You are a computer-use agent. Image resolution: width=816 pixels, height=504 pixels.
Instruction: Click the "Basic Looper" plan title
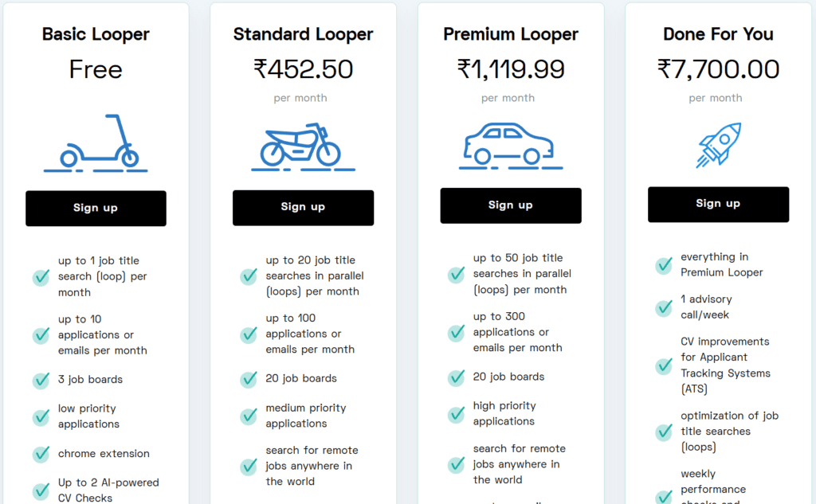tap(96, 34)
